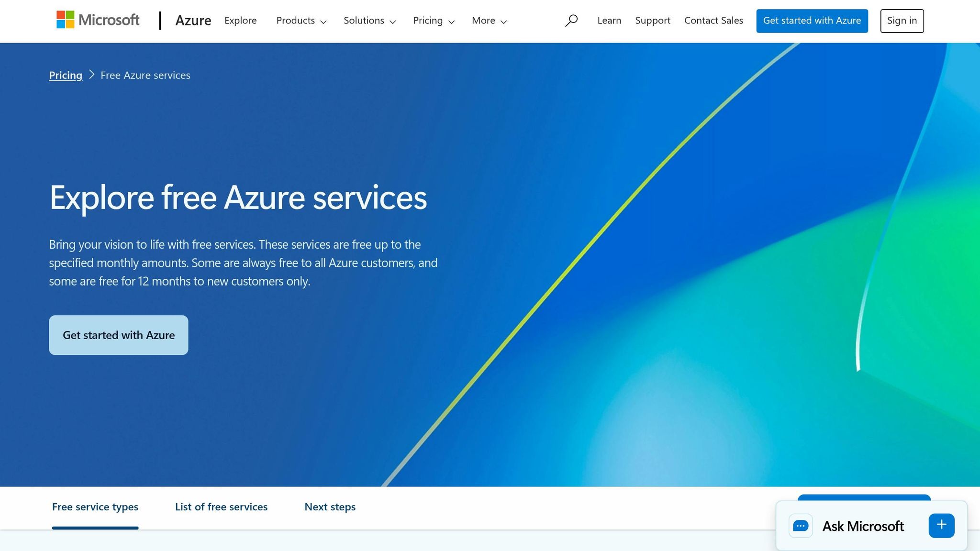980x551 pixels.
Task: Expand the Solutions dropdown menu
Action: point(370,21)
